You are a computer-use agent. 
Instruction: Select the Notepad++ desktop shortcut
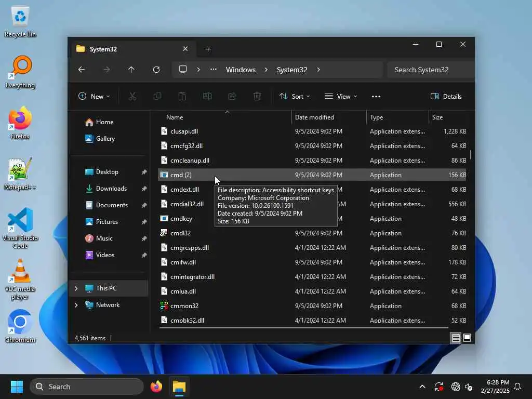point(20,174)
